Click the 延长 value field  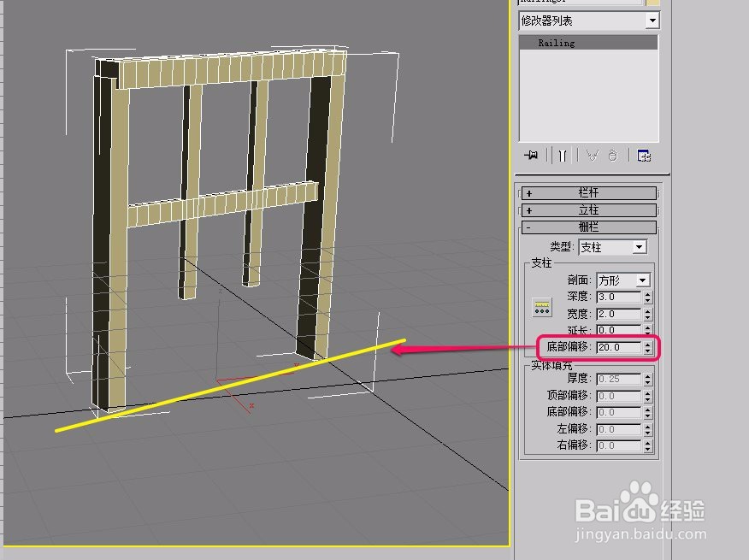[x=618, y=330]
